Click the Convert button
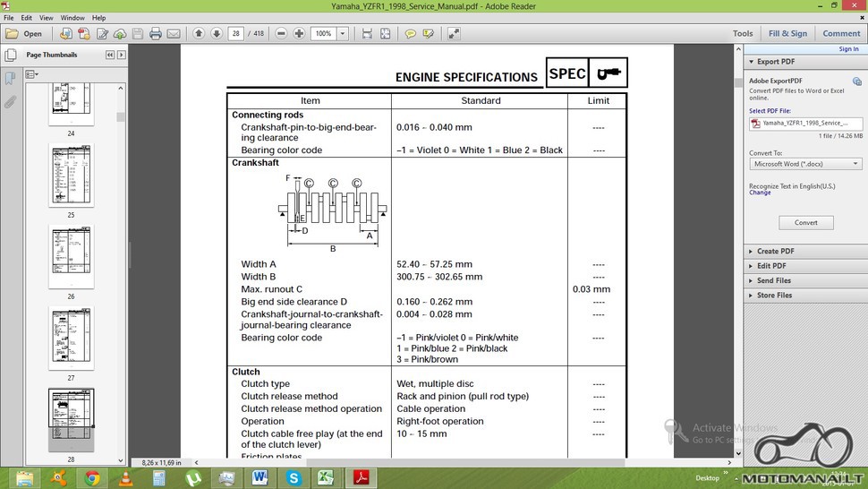This screenshot has height=489, width=868. tap(806, 223)
